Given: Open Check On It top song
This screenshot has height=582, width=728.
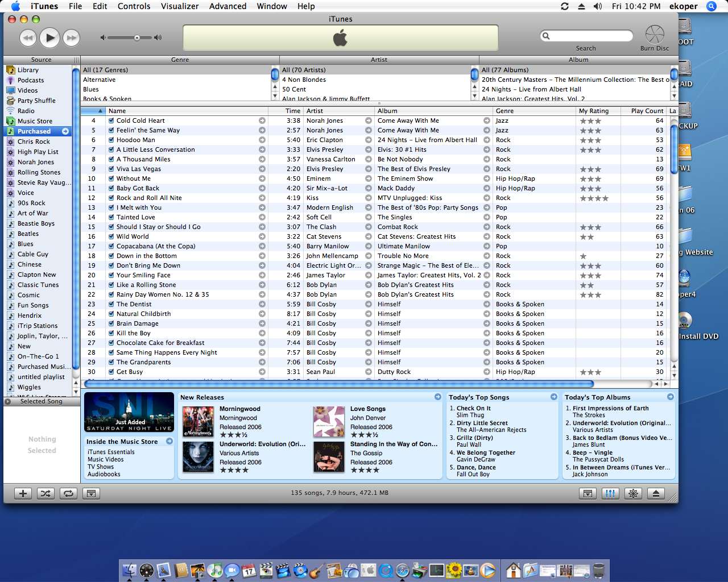Looking at the screenshot, I should (474, 408).
